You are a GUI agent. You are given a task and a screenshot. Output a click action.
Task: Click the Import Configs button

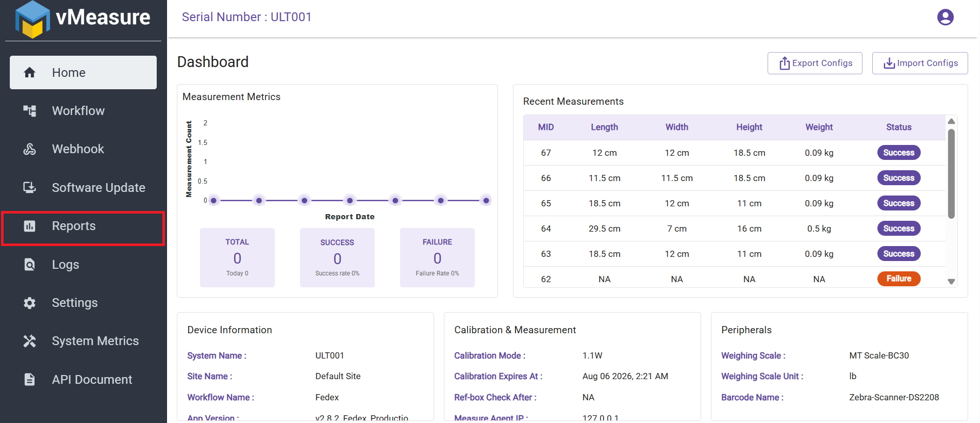[x=920, y=63]
